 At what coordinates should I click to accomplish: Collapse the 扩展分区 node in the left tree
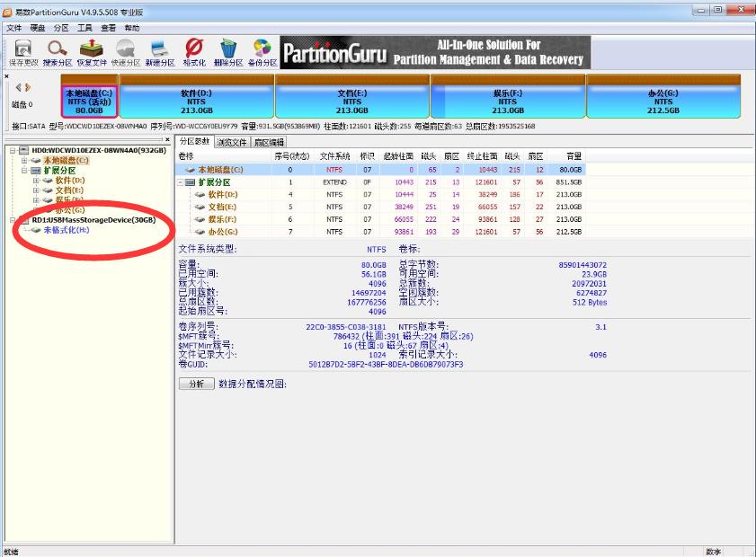[x=24, y=171]
